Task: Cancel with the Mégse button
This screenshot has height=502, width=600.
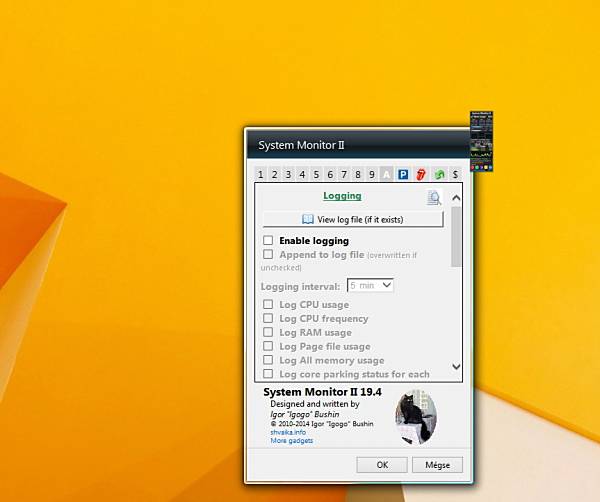Action: pos(437,465)
